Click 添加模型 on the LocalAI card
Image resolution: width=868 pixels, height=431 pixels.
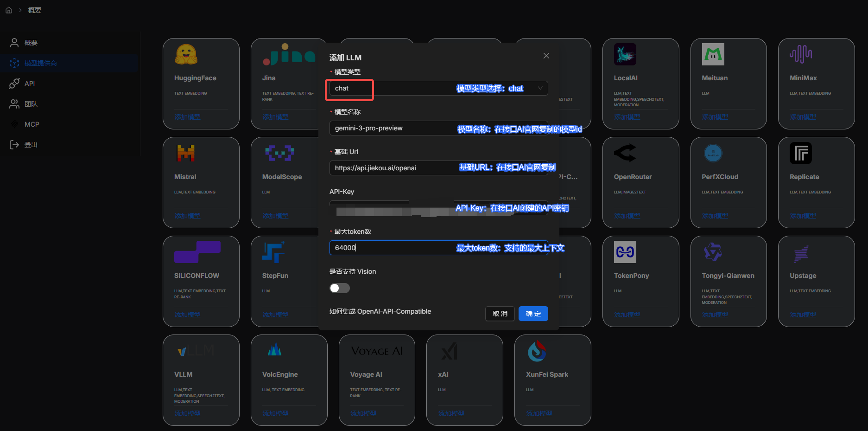[627, 117]
